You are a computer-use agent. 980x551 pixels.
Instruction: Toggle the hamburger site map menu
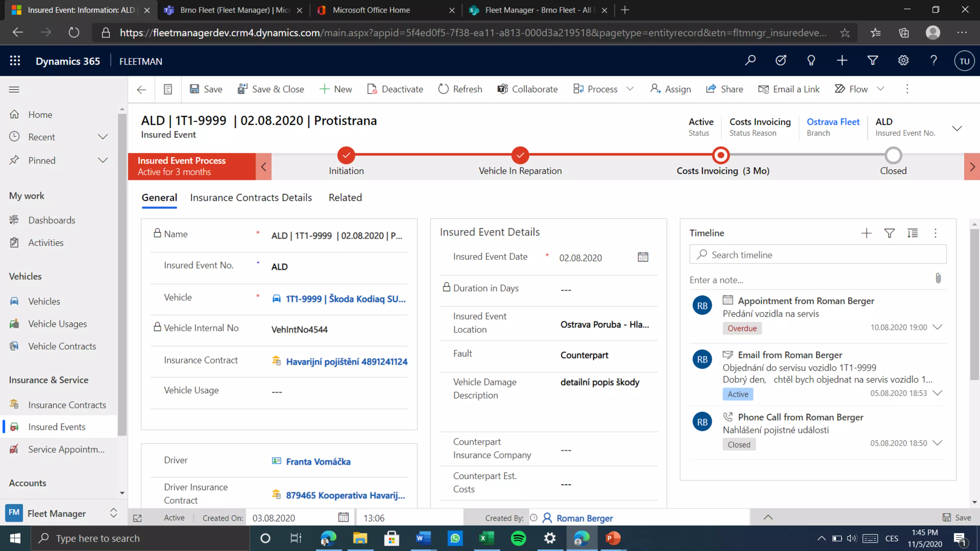tap(14, 89)
